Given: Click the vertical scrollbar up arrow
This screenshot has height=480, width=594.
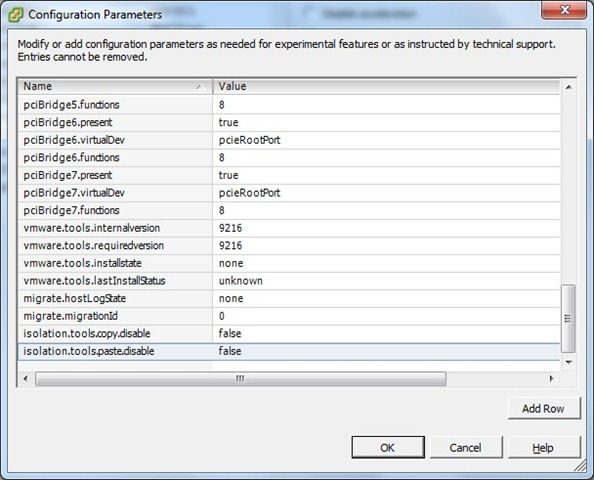Looking at the screenshot, I should (x=568, y=87).
